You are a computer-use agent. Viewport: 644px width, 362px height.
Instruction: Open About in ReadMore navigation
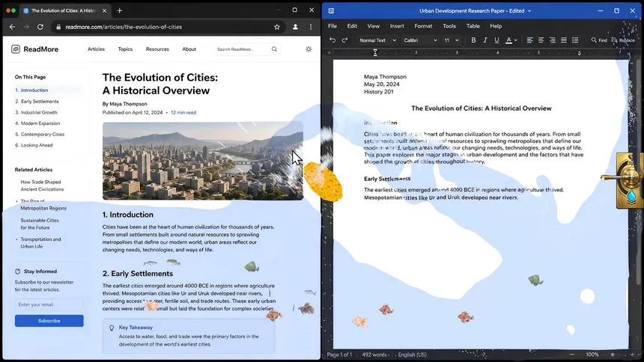pos(189,49)
